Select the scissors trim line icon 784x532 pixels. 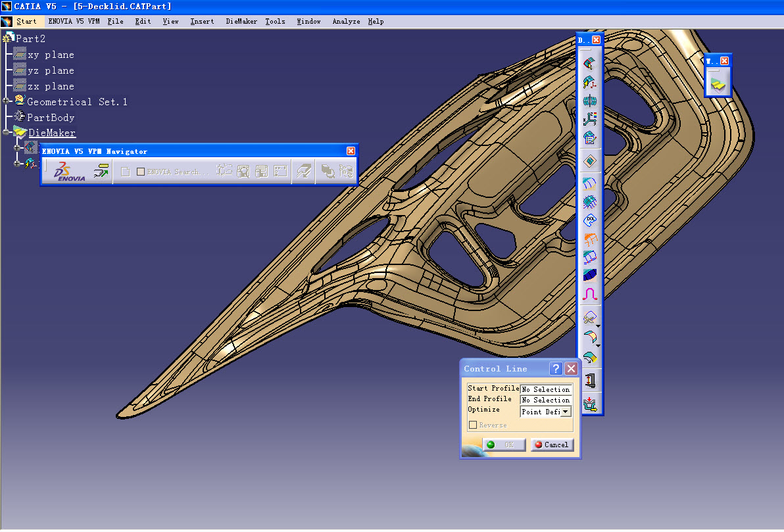[589, 317]
